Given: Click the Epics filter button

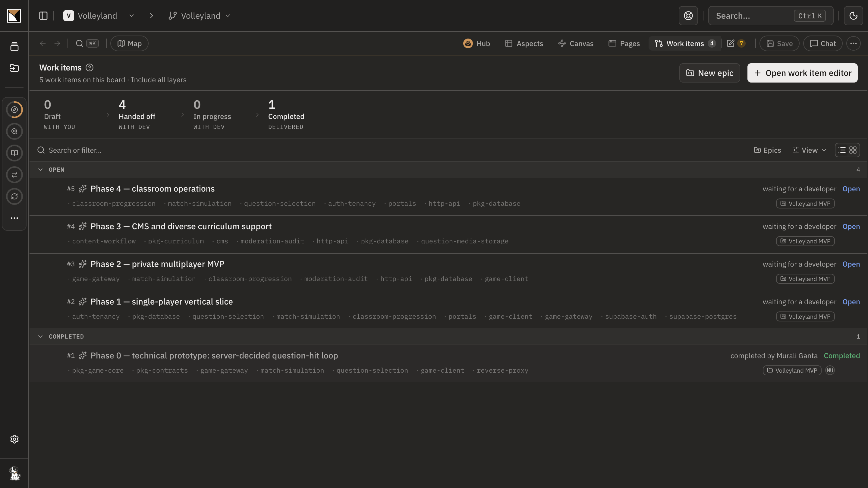Looking at the screenshot, I should (x=767, y=150).
